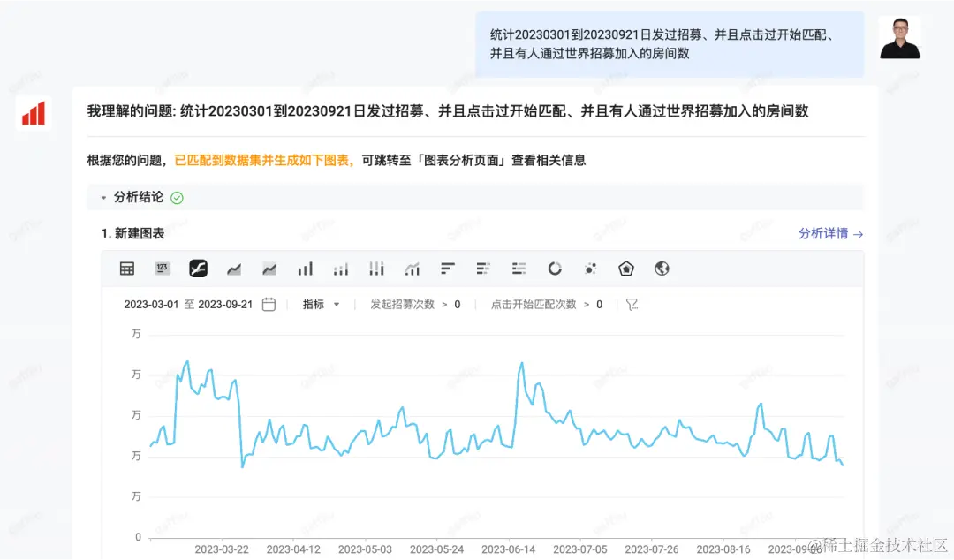This screenshot has width=954, height=560.
Task: Open the 指标 dropdown
Action: 322,305
